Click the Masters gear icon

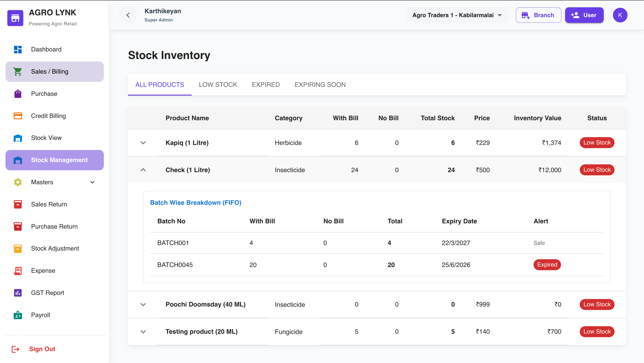[x=18, y=182]
